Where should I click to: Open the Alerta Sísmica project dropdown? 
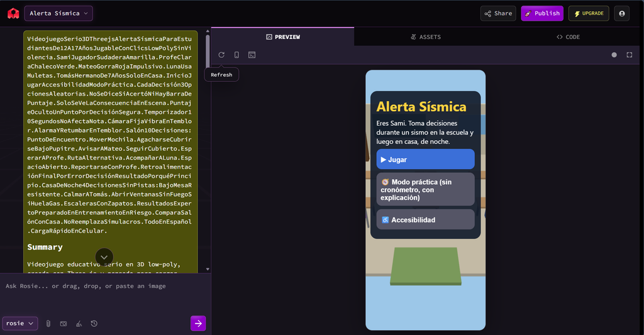coord(58,14)
